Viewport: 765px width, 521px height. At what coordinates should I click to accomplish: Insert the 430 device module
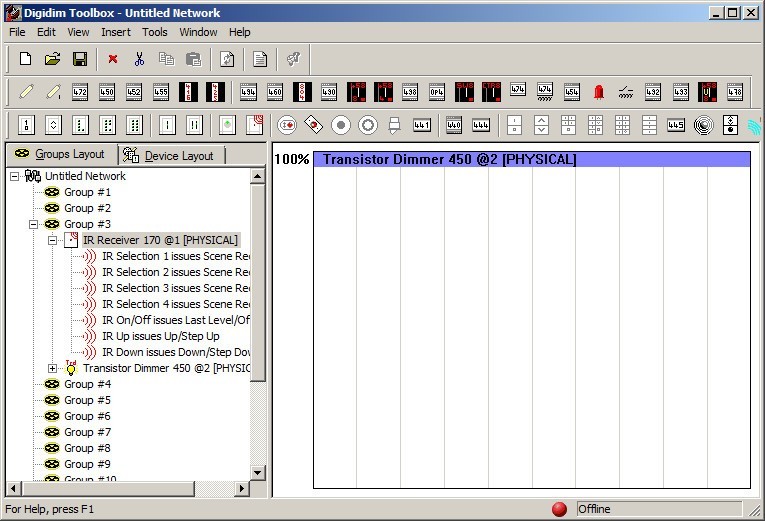click(329, 92)
